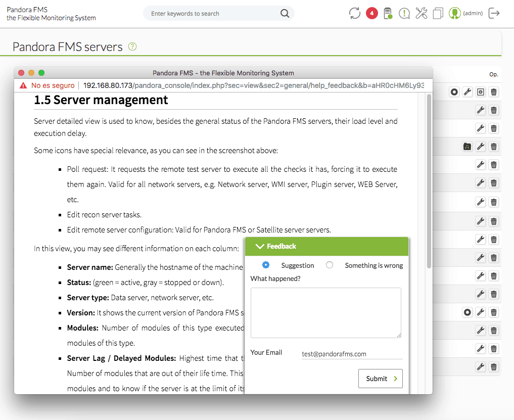Click the Version bold label
The width and height of the screenshot is (514, 420).
click(x=81, y=312)
